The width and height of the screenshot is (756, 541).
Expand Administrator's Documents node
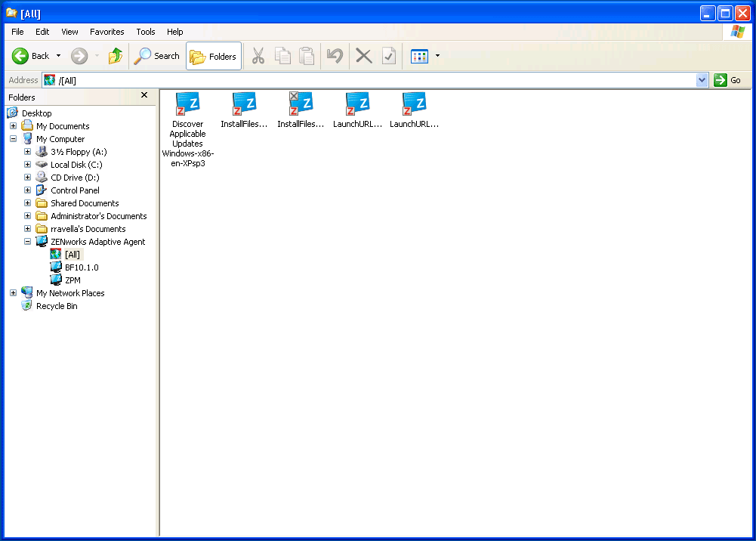(27, 216)
